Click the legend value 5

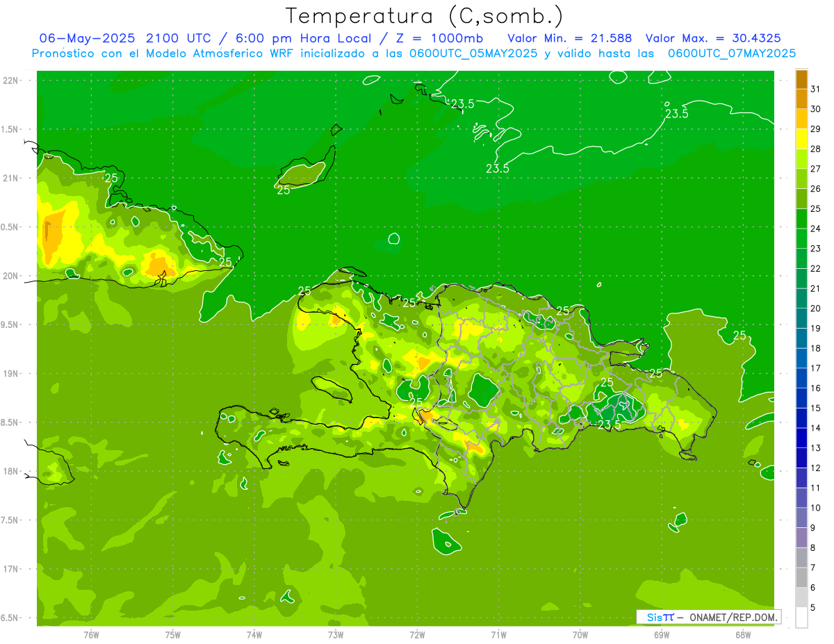click(x=813, y=607)
